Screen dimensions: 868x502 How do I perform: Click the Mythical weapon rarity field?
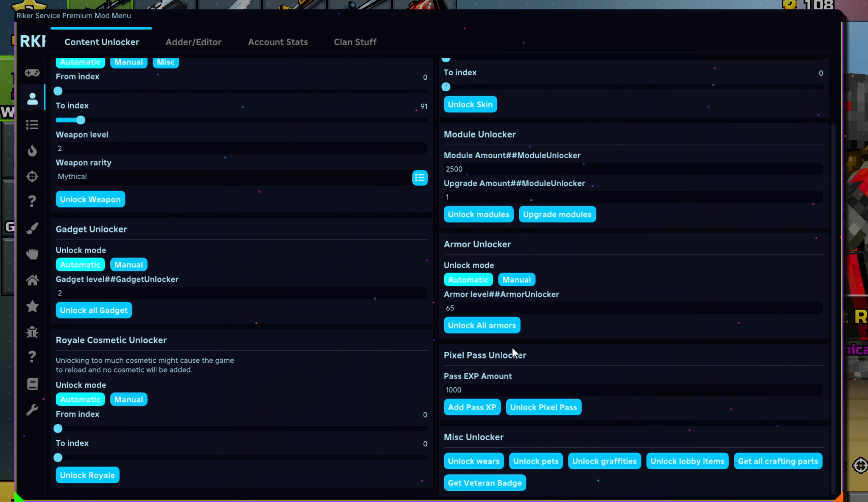pos(233,177)
